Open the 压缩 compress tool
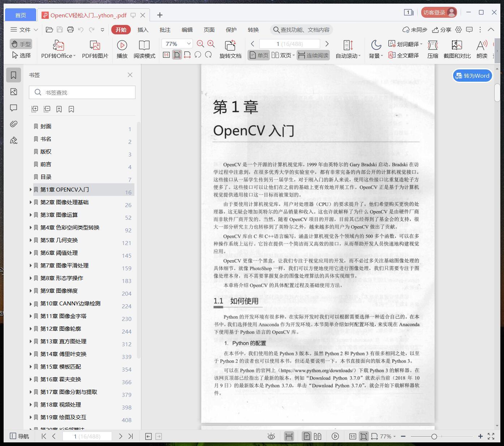 (432, 50)
